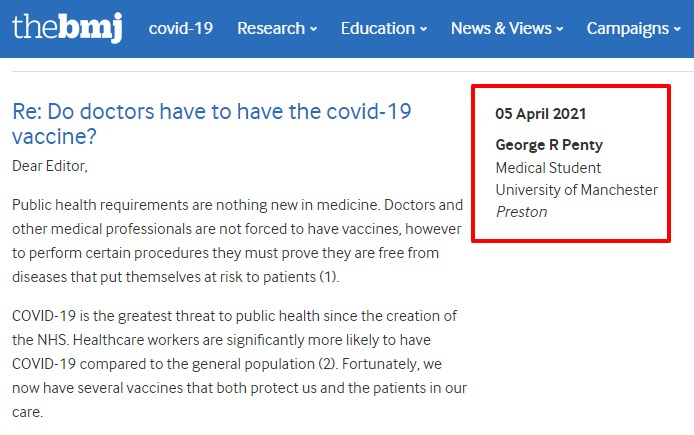Expand the News & Views chevron
Screen dimensions: 694x435
pos(559,30)
